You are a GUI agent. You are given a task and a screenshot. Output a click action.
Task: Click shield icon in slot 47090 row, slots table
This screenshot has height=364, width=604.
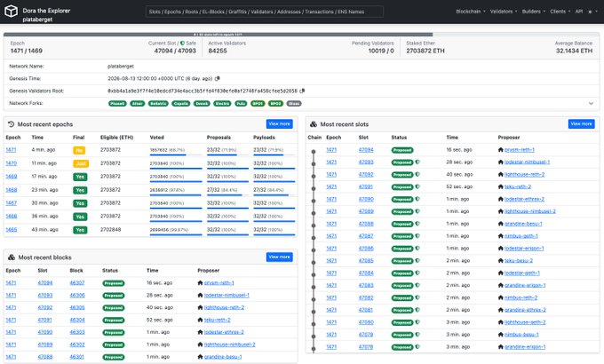pyautogui.click(x=417, y=199)
